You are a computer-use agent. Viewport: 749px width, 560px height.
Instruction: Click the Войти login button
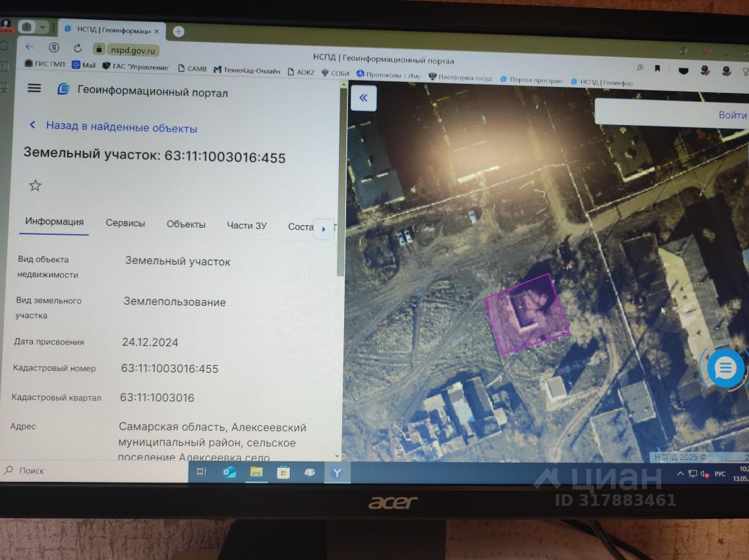(732, 115)
